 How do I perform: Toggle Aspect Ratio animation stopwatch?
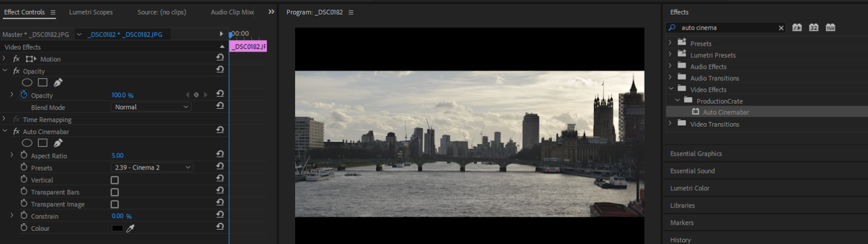click(x=24, y=156)
